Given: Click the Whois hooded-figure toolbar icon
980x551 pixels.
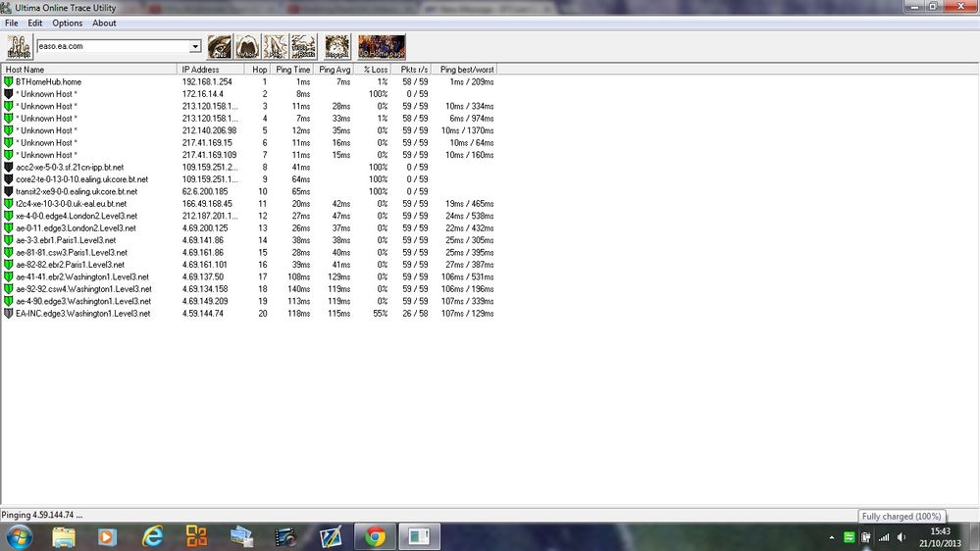Looking at the screenshot, I should pyautogui.click(x=247, y=47).
